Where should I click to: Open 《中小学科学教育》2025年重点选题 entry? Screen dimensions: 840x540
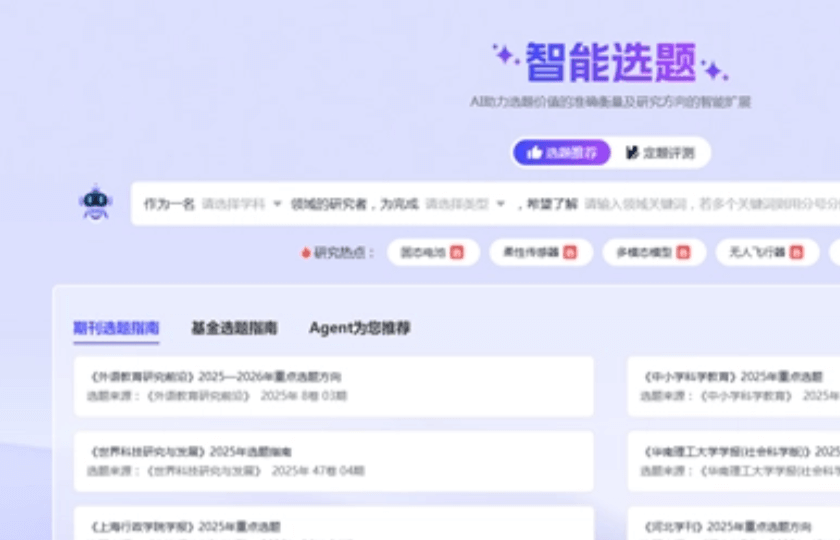pyautogui.click(x=733, y=386)
